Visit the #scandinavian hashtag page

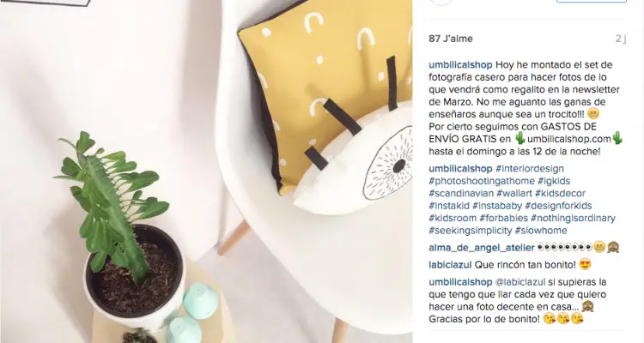point(461,193)
